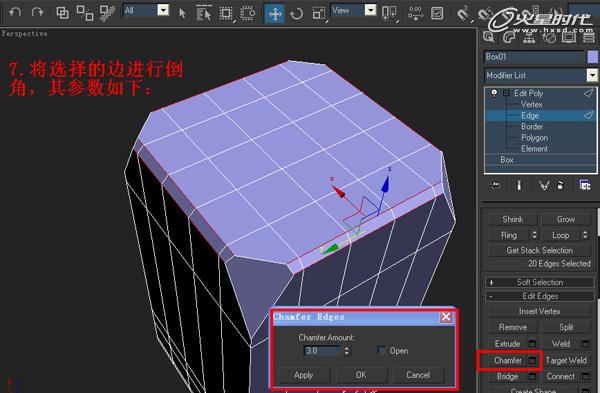Click the Undo arrow in the toolbar
Viewport: 600px width, 393px height.
pos(15,13)
